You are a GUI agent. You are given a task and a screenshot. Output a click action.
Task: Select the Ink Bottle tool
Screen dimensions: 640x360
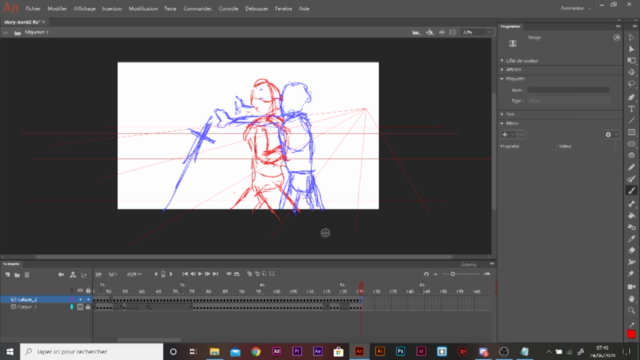[x=631, y=227]
